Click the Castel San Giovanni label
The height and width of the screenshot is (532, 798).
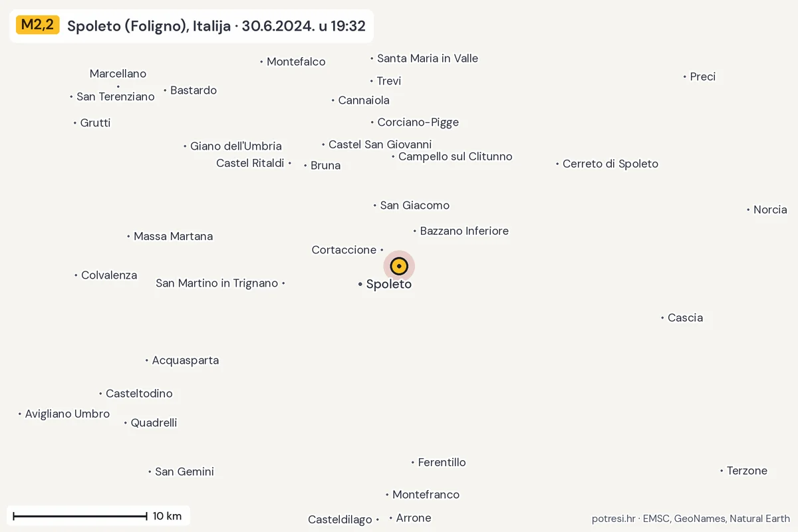pyautogui.click(x=380, y=144)
